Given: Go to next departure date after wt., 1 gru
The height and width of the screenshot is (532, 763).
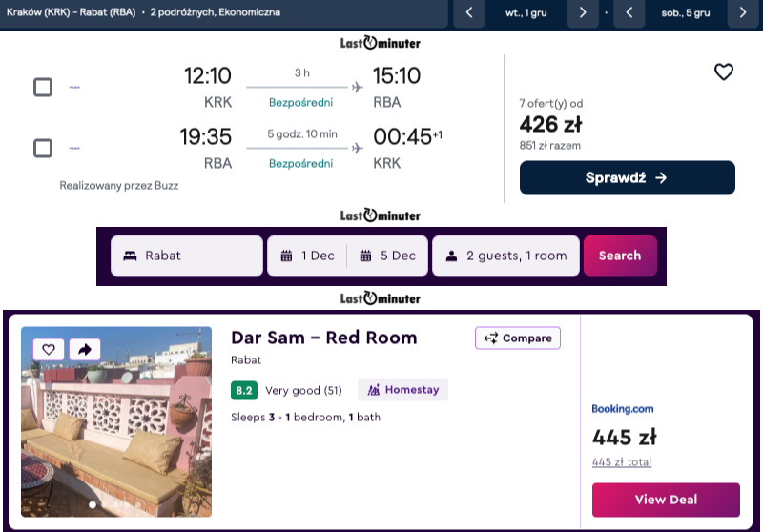Looking at the screenshot, I should [x=583, y=12].
